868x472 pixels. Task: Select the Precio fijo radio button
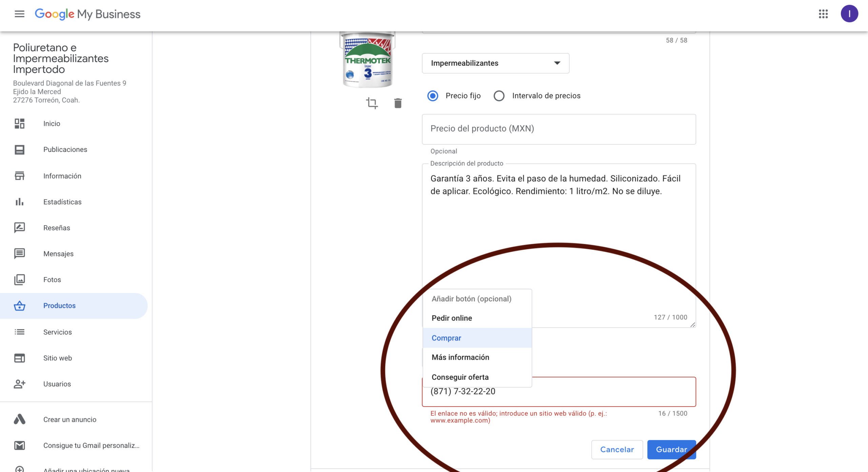pyautogui.click(x=433, y=96)
